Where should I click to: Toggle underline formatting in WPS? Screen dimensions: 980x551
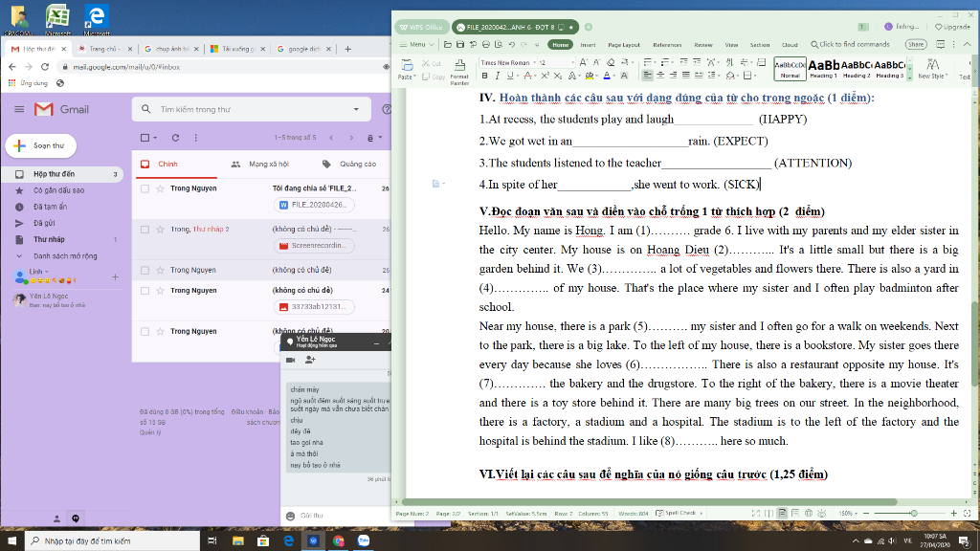point(510,76)
